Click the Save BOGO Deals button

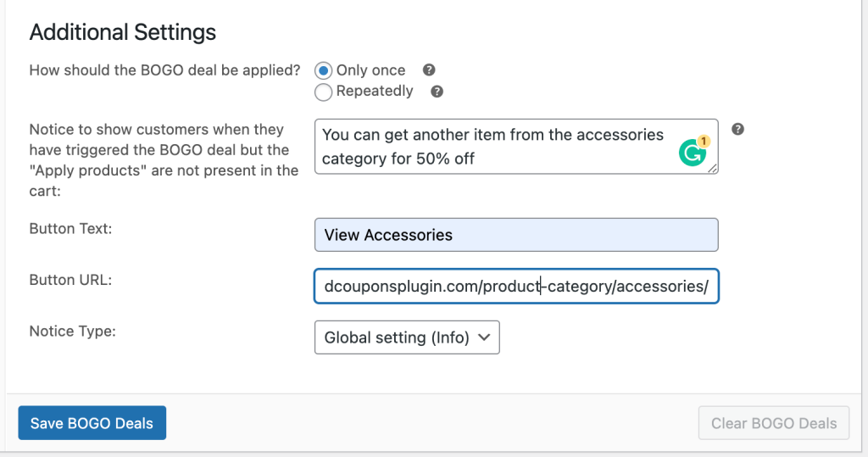click(x=92, y=422)
